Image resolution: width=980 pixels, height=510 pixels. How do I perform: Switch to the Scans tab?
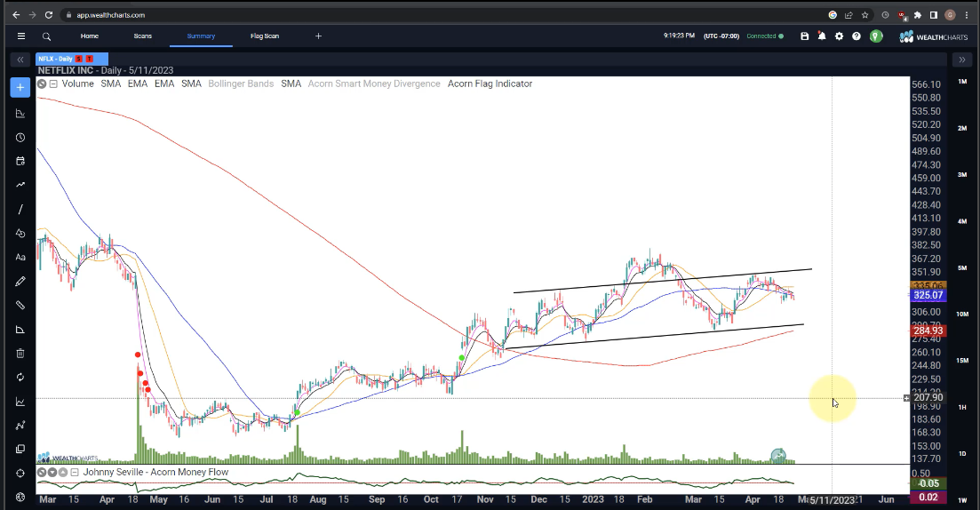coord(142,36)
